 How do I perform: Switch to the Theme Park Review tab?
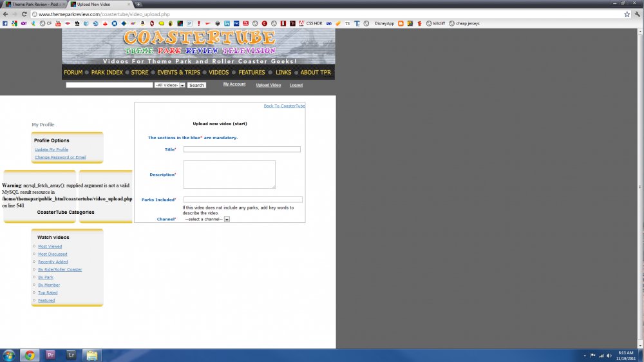click(34, 4)
